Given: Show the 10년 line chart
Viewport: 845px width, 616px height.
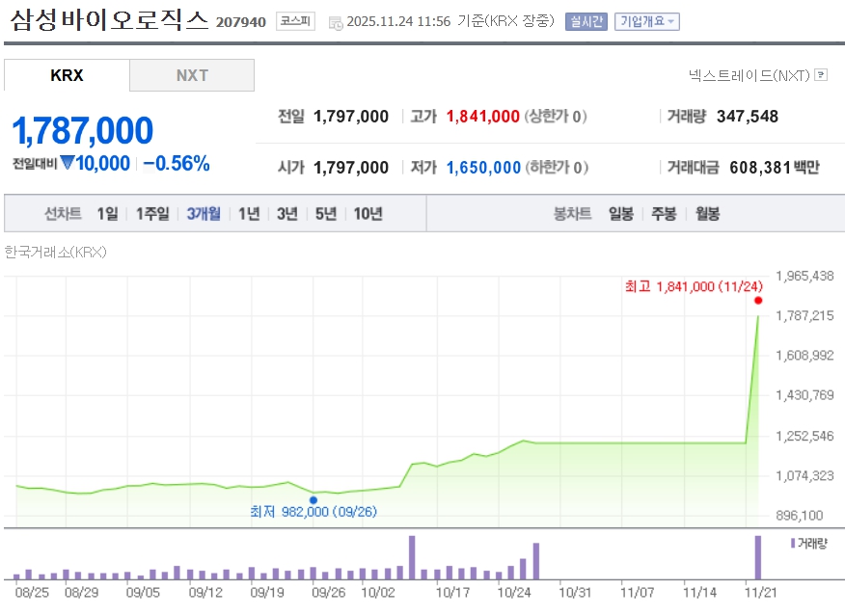Looking at the screenshot, I should pyautogui.click(x=368, y=214).
